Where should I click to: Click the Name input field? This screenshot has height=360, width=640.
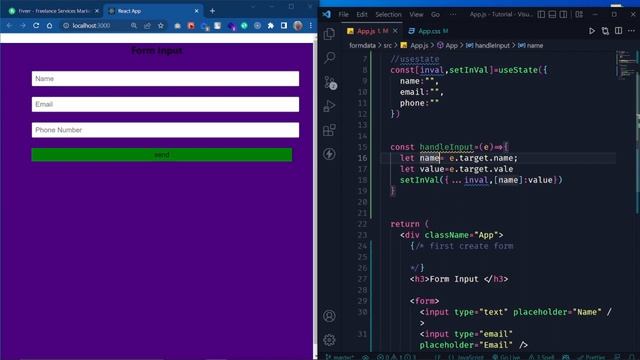[x=165, y=79]
